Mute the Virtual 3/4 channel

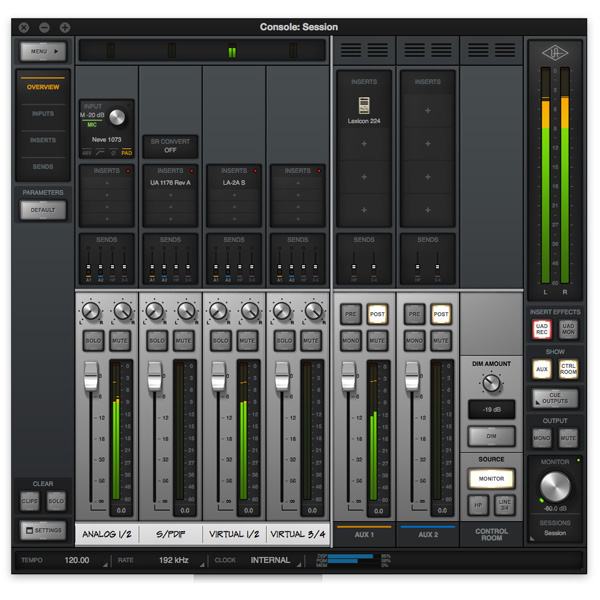click(311, 340)
